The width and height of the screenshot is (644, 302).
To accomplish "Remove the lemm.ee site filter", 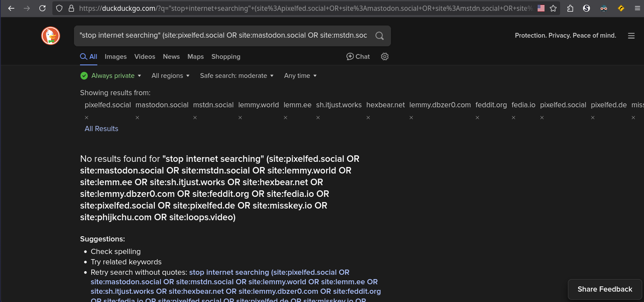I will (x=286, y=118).
